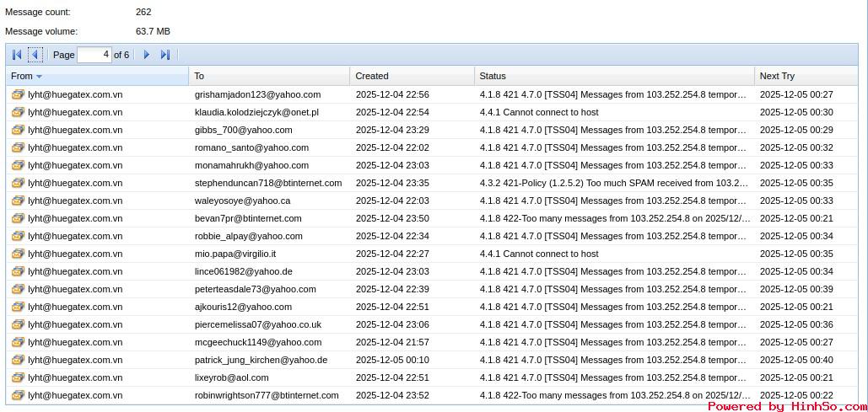Screen dimensions: 868x412
Task: Sort by the From column header
Action: (x=22, y=76)
